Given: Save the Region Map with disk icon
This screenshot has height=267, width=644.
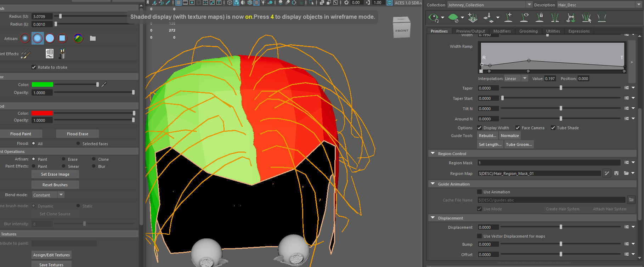Looking at the screenshot, I should click(616, 173).
